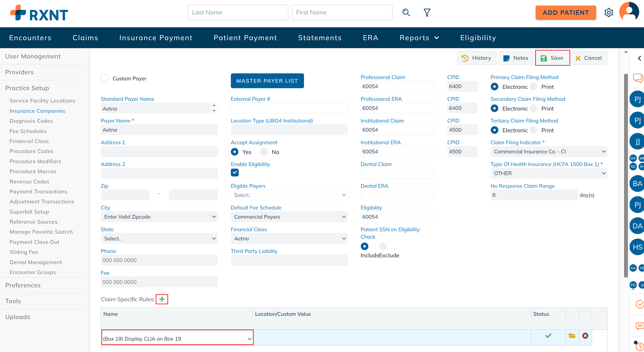The width and height of the screenshot is (644, 352).
Task: Click the patient search magnifier icon
Action: (406, 12)
